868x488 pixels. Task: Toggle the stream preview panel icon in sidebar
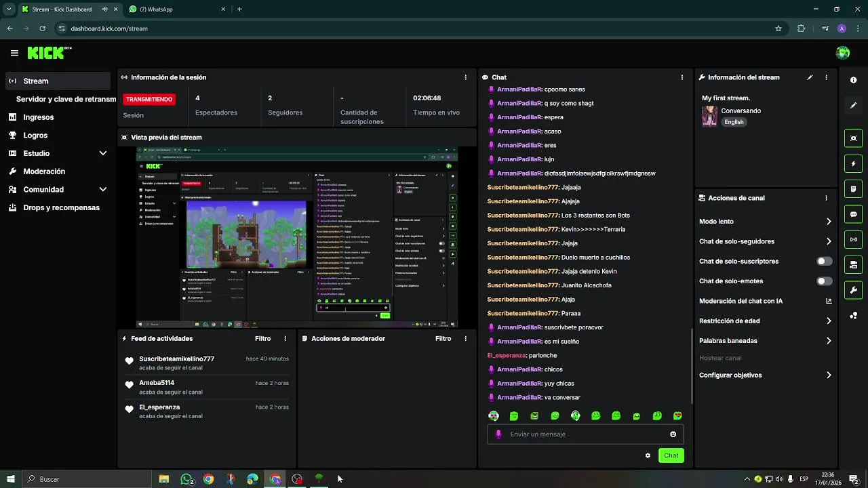click(853, 138)
